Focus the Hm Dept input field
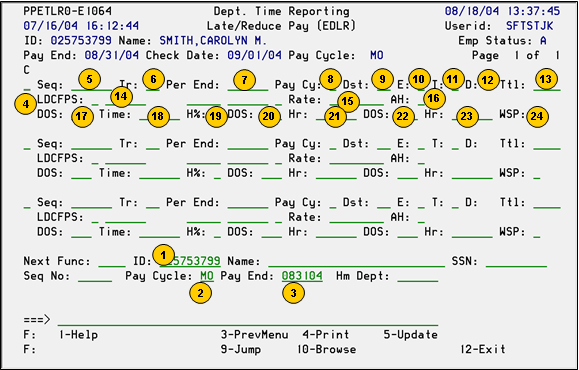This screenshot has height=370, width=579. point(418,276)
